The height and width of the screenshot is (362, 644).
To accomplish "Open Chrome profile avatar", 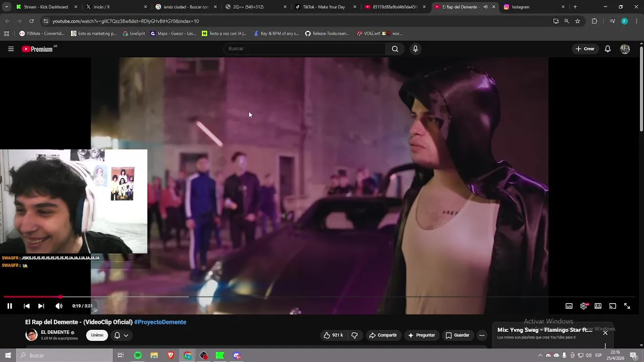I will click(624, 21).
